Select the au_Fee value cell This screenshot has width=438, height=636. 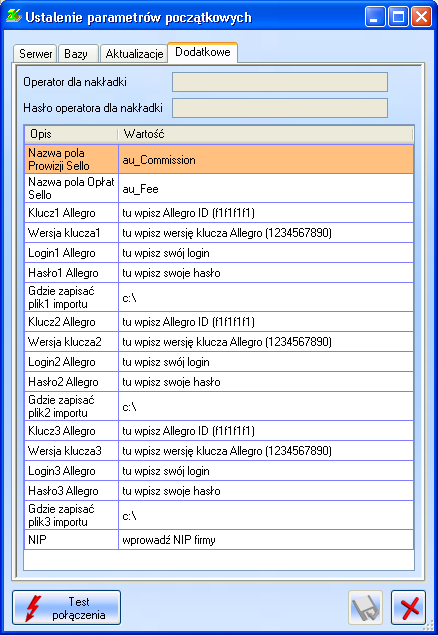(266, 189)
